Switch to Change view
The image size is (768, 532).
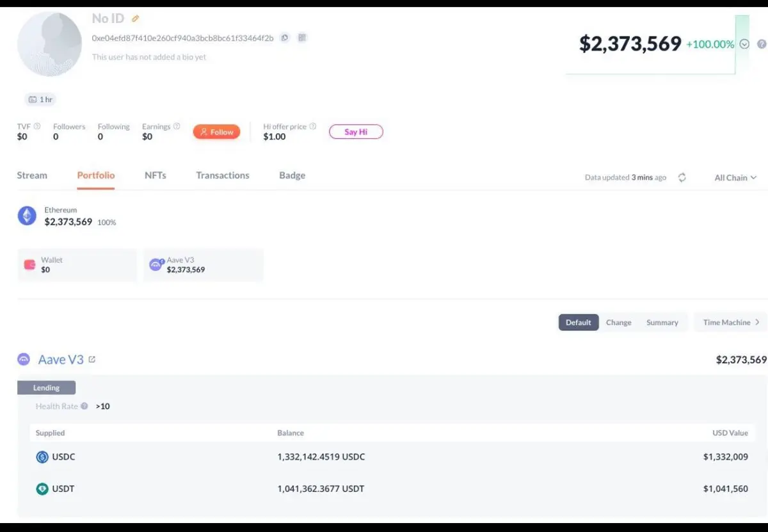(619, 322)
